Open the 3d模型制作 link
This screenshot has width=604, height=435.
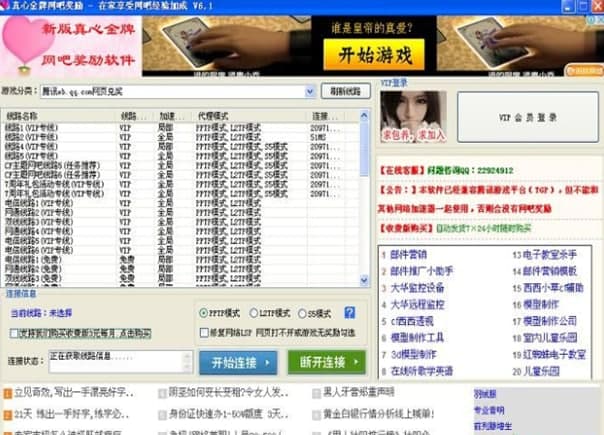coord(413,354)
